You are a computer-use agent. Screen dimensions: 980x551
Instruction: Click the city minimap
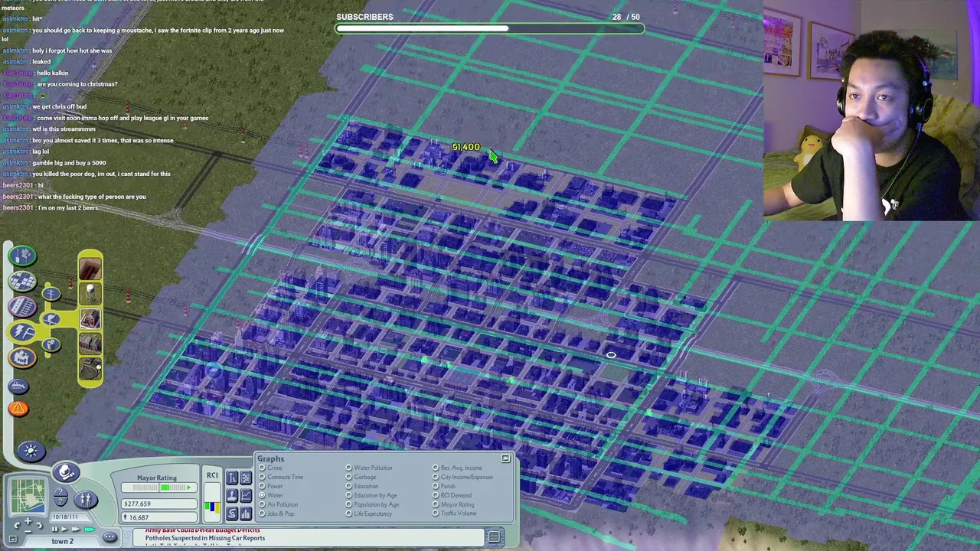[x=28, y=497]
